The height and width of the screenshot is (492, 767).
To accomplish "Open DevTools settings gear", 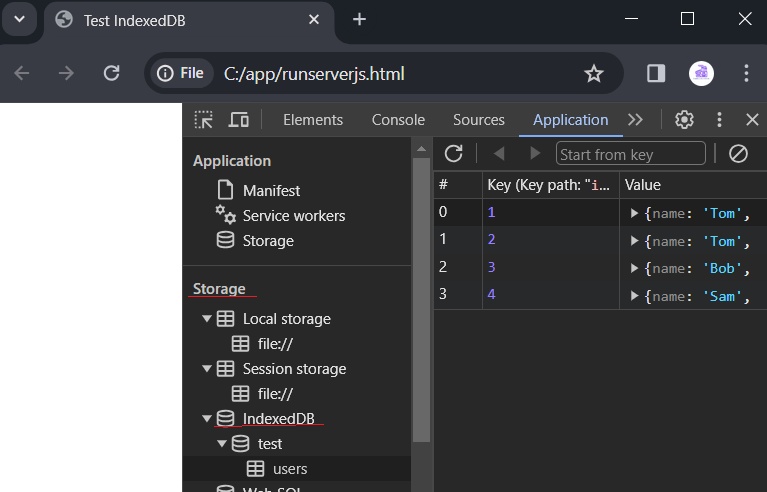I will tap(684, 120).
